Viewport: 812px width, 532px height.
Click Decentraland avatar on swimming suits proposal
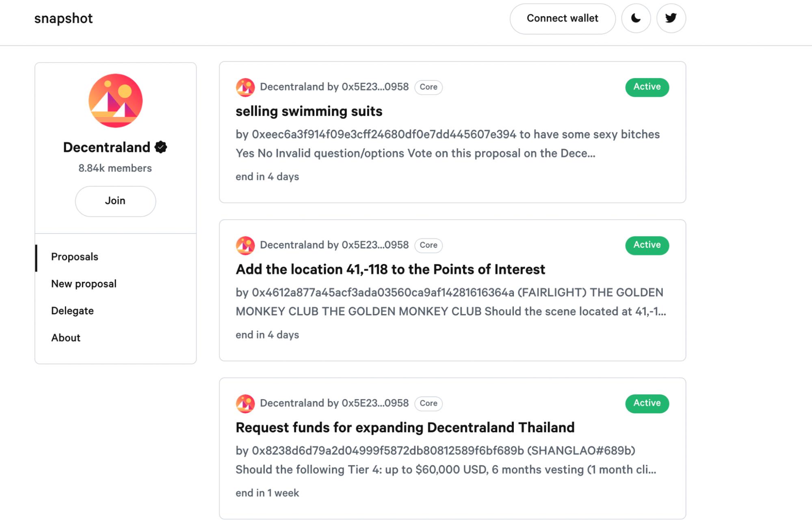(x=245, y=87)
